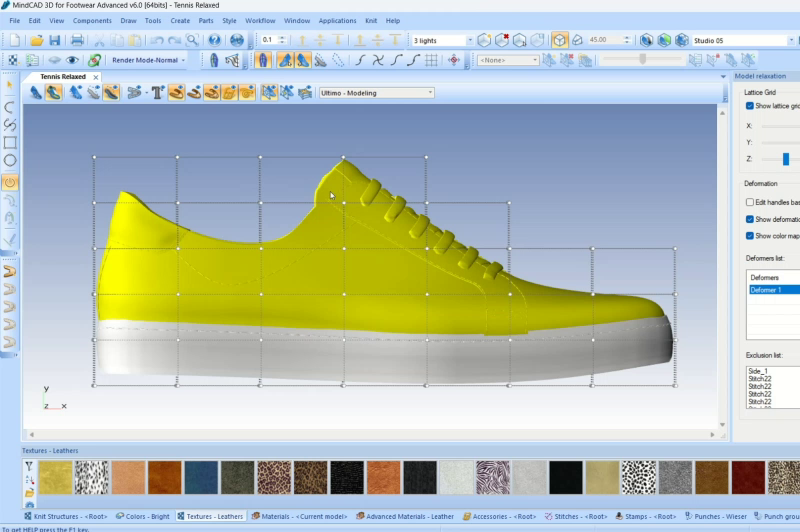Click the 0.1 value stepper arrows
800x532 pixels.
(282, 40)
